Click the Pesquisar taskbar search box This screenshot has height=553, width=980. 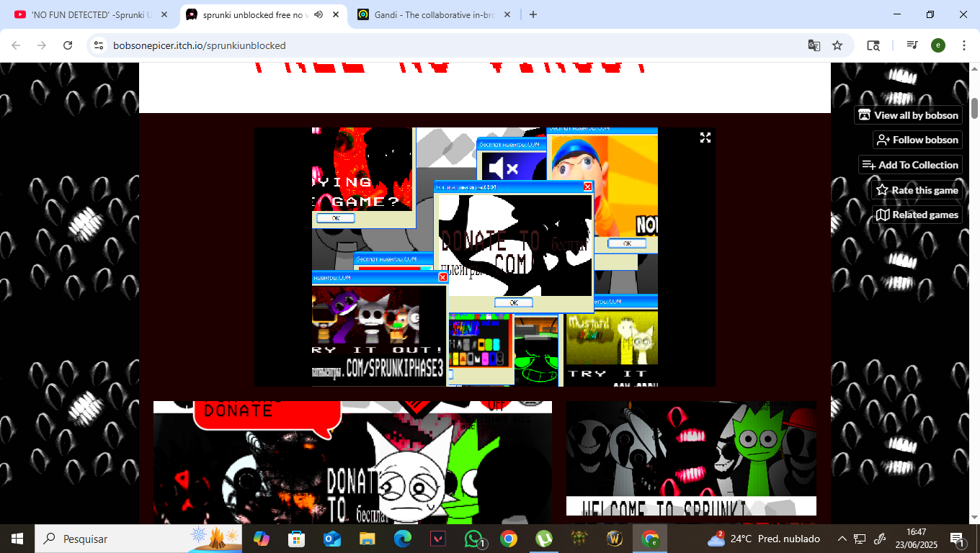point(138,539)
